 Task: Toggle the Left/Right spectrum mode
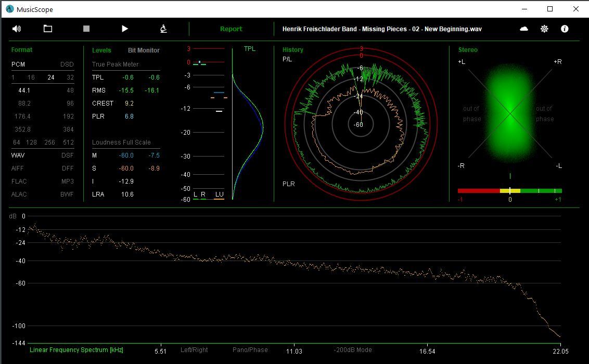point(194,350)
